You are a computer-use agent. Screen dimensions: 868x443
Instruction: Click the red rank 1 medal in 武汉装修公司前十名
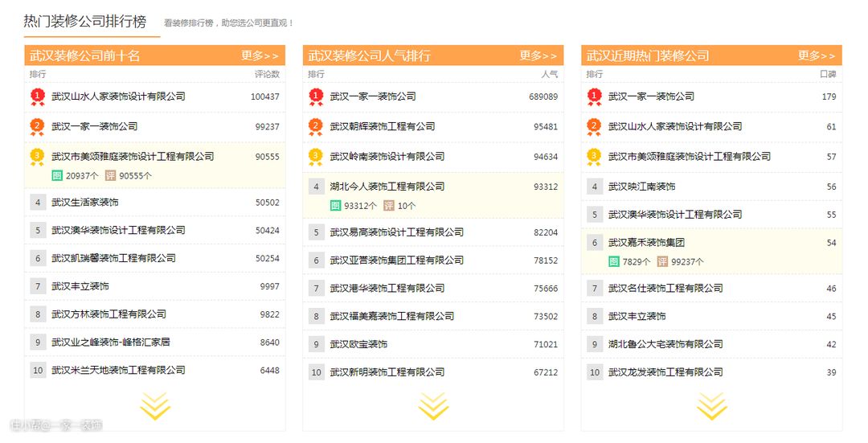(x=37, y=96)
